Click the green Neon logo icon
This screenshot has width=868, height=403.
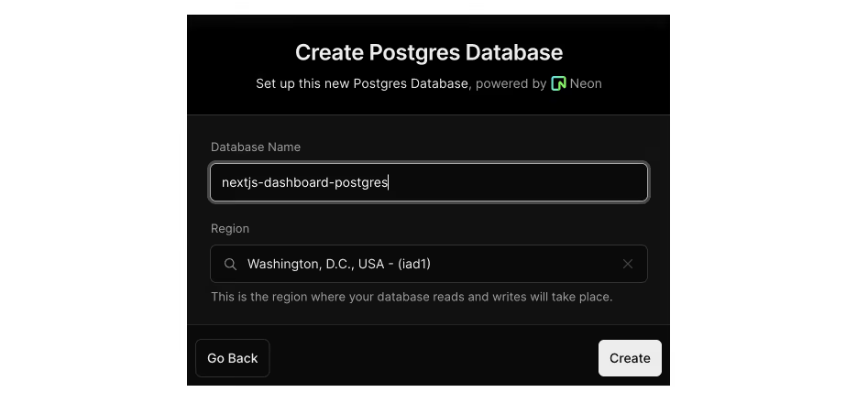click(558, 83)
